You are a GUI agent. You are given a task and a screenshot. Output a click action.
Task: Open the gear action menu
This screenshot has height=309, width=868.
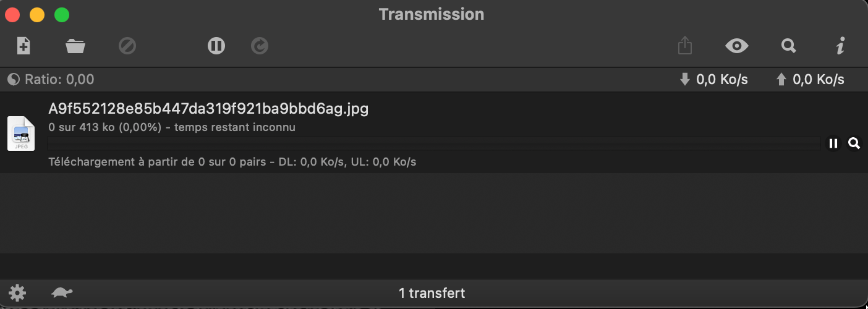tap(17, 293)
